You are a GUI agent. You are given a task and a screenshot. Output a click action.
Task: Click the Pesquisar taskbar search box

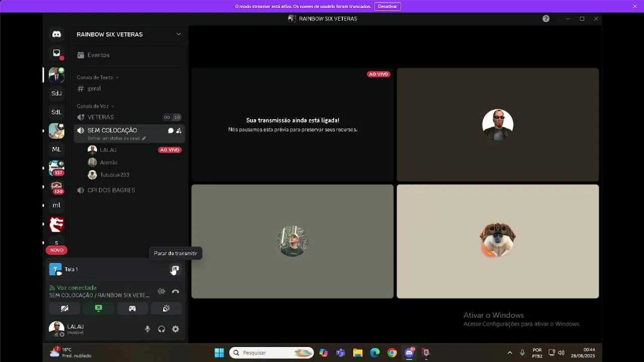pyautogui.click(x=272, y=353)
